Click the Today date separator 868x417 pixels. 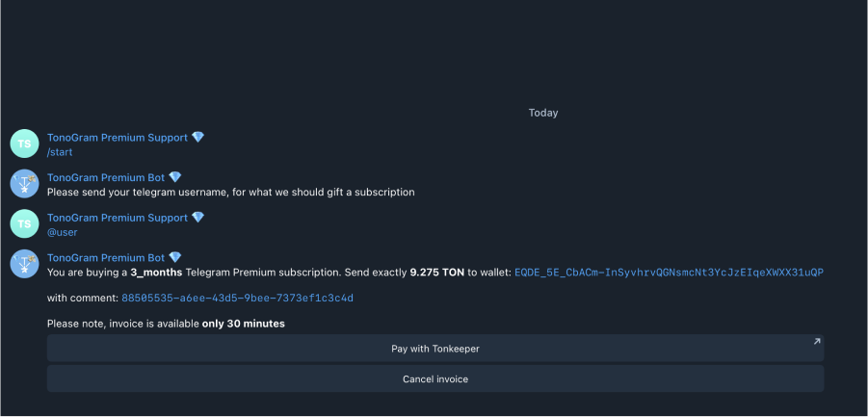pos(543,113)
